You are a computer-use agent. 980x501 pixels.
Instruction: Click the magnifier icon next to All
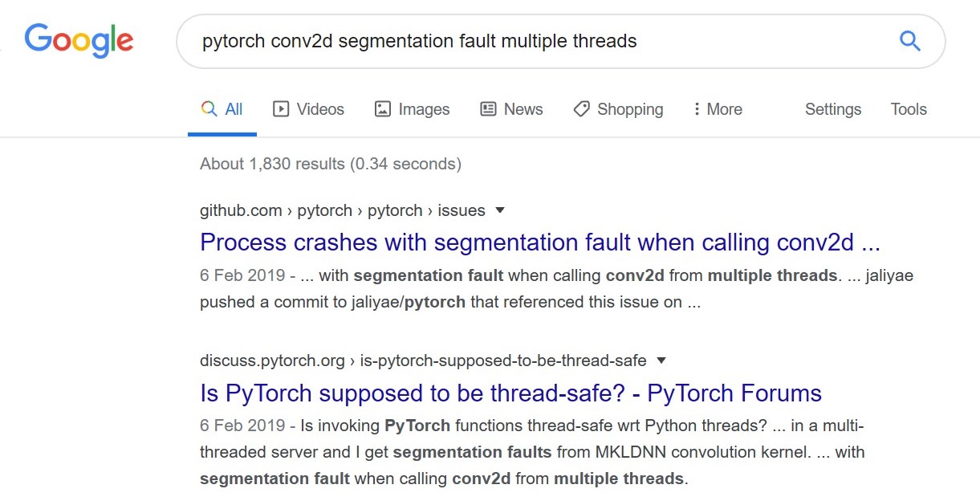[209, 108]
